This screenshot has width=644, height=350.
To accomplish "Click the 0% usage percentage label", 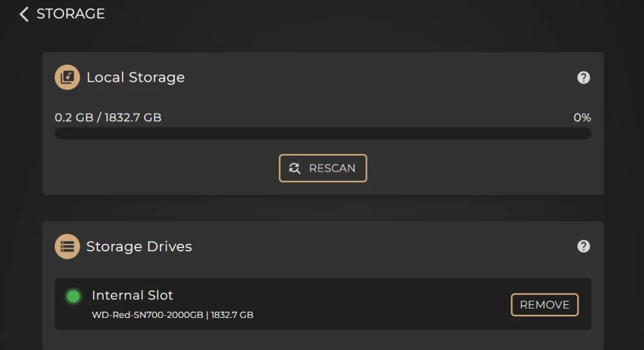I will pos(582,118).
